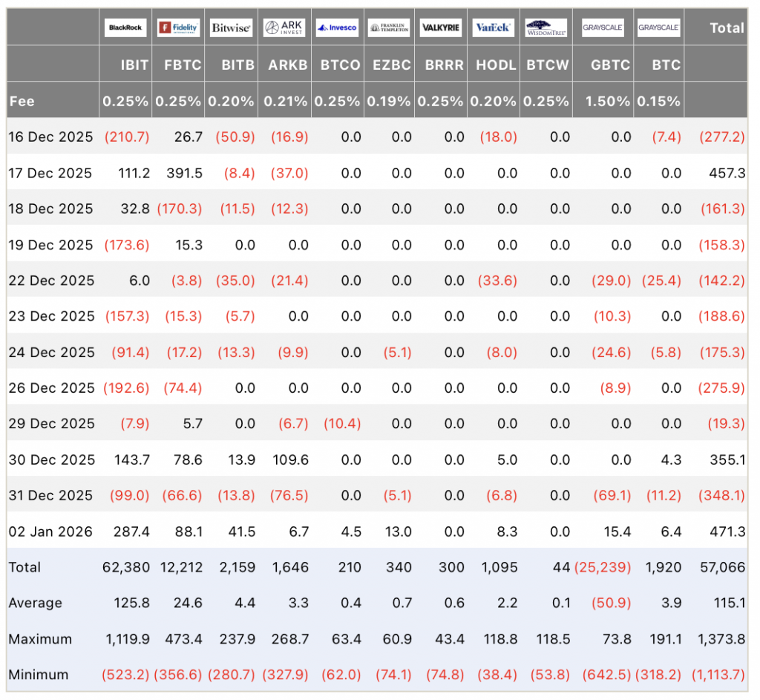
Task: Select the GBTC ticker header
Action: coord(610,65)
